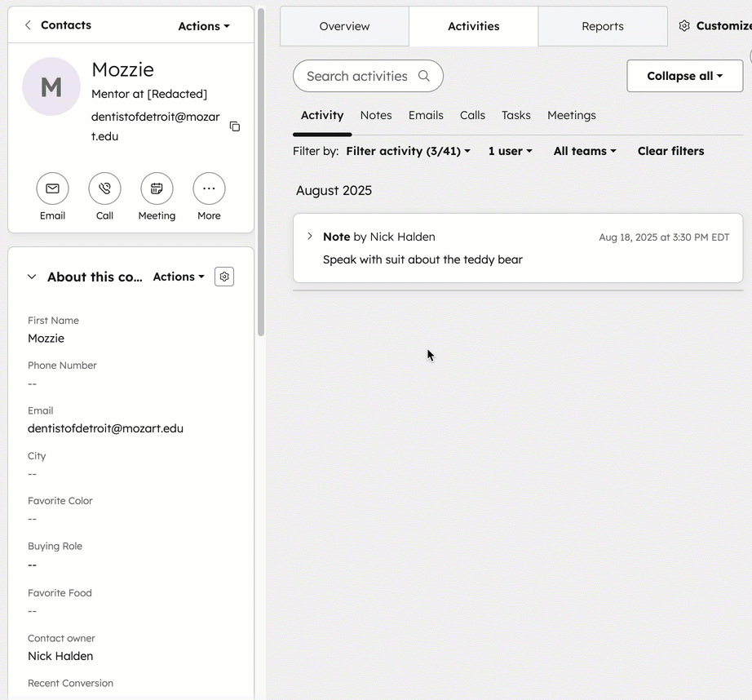Go back using the Contacts arrow
The height and width of the screenshot is (700, 752).
coord(28,25)
